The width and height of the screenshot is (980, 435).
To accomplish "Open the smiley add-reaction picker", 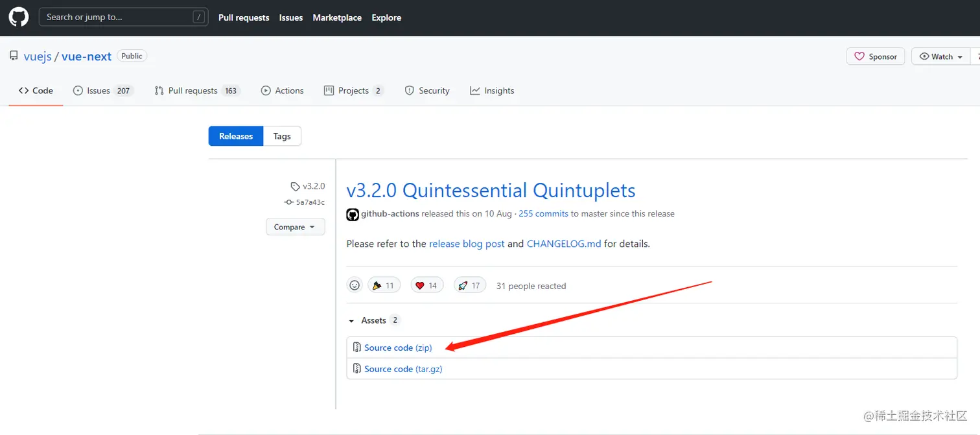I will click(x=355, y=285).
